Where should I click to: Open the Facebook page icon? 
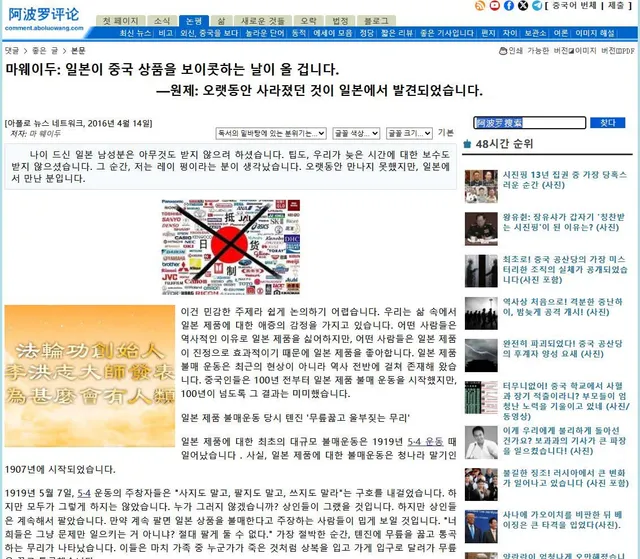[509, 6]
